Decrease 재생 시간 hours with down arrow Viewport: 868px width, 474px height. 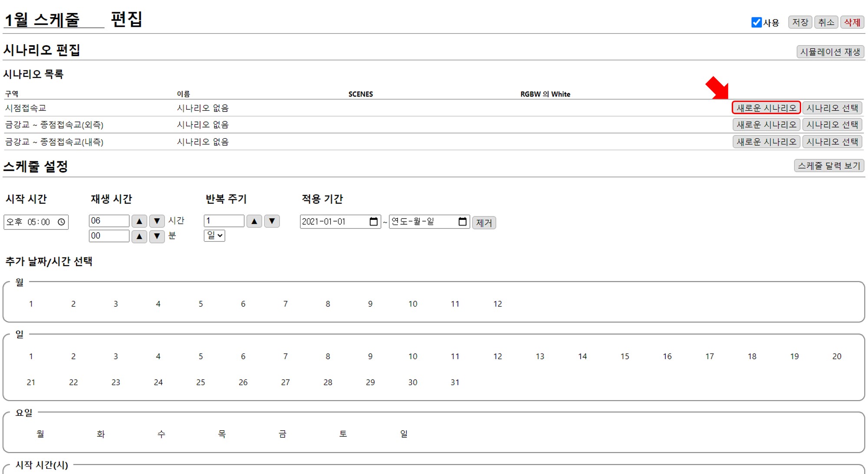[x=157, y=221]
